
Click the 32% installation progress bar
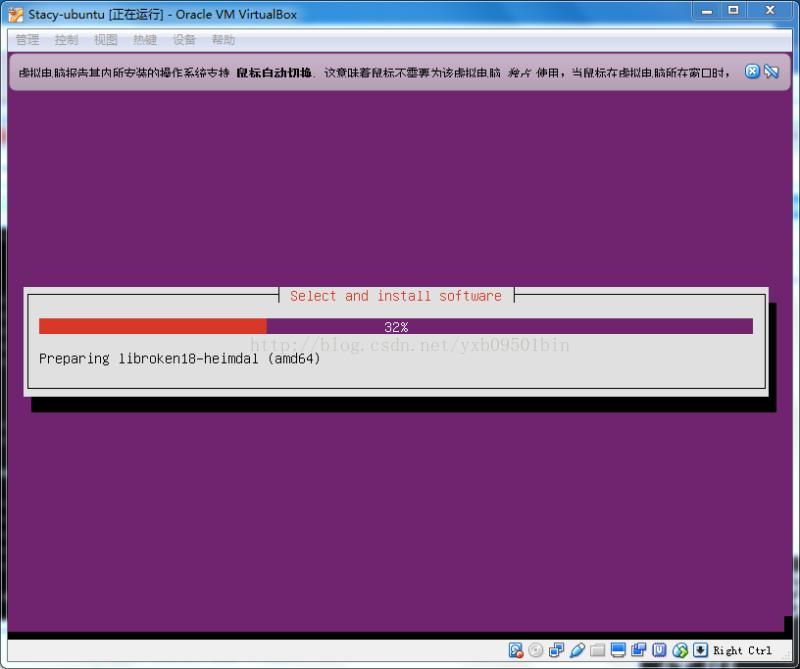coord(396,327)
